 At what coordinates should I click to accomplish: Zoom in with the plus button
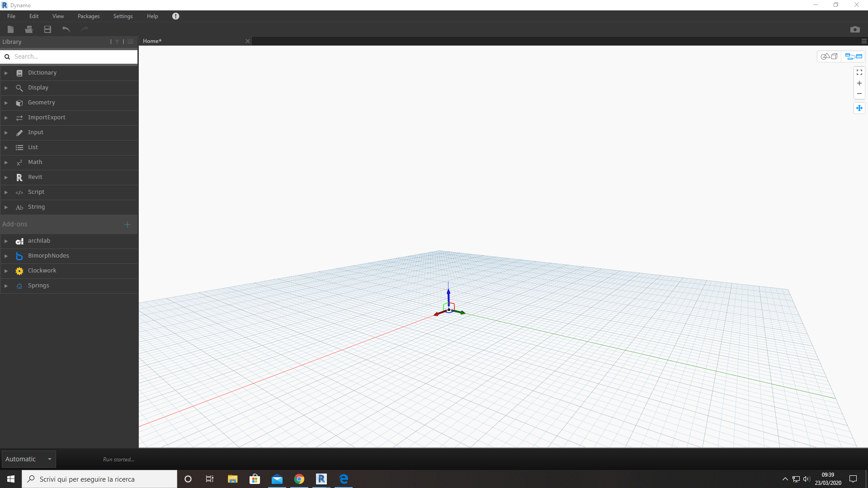tap(859, 83)
